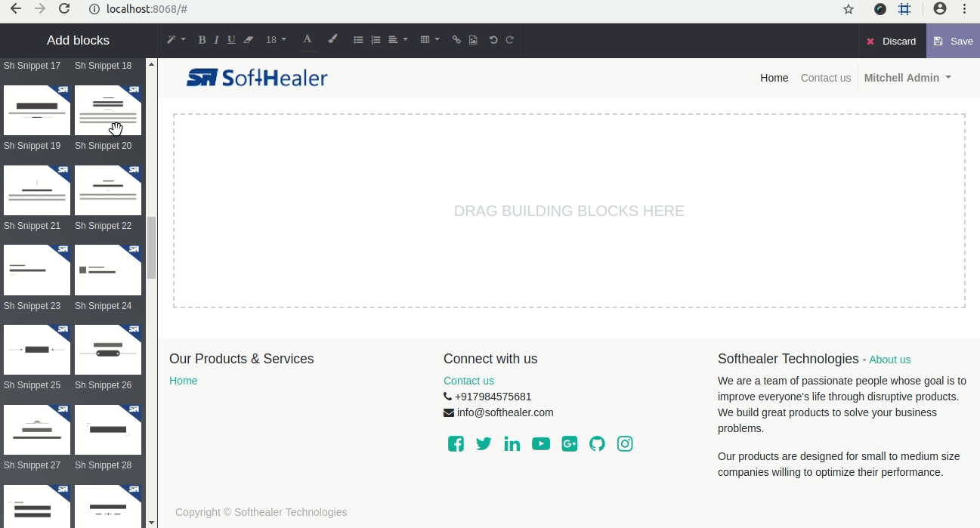Click the eraser remove-format icon
Image resolution: width=980 pixels, height=528 pixels.
248,40
